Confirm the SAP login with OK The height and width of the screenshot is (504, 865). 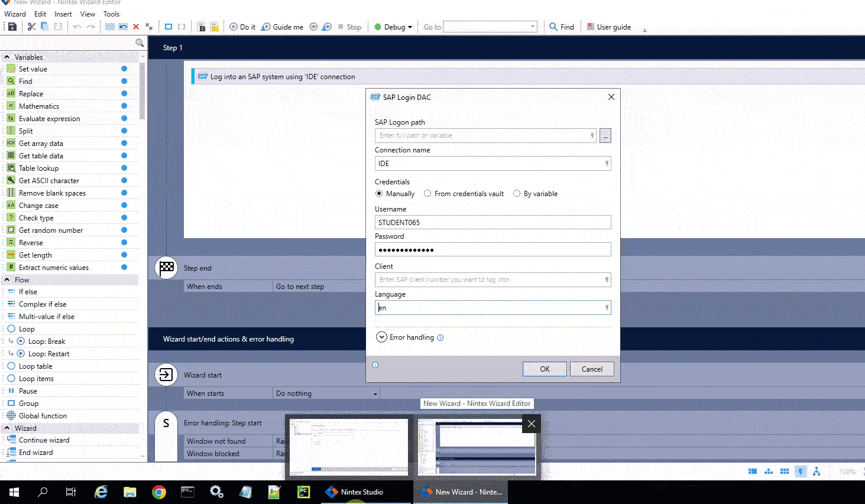point(545,369)
